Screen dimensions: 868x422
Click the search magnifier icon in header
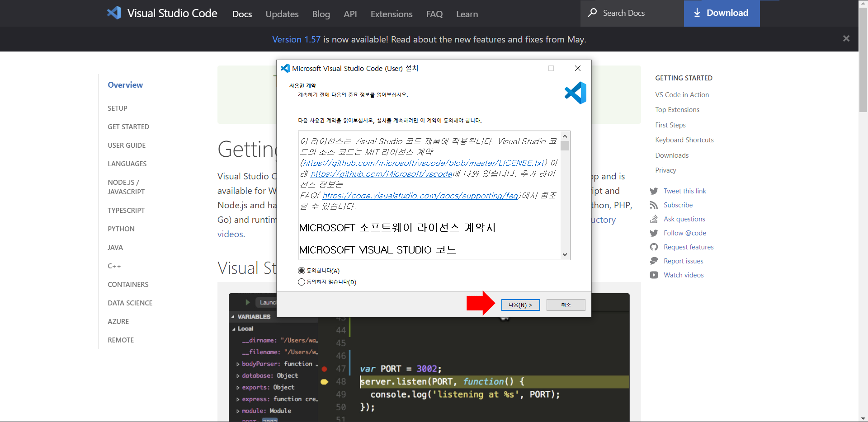592,13
